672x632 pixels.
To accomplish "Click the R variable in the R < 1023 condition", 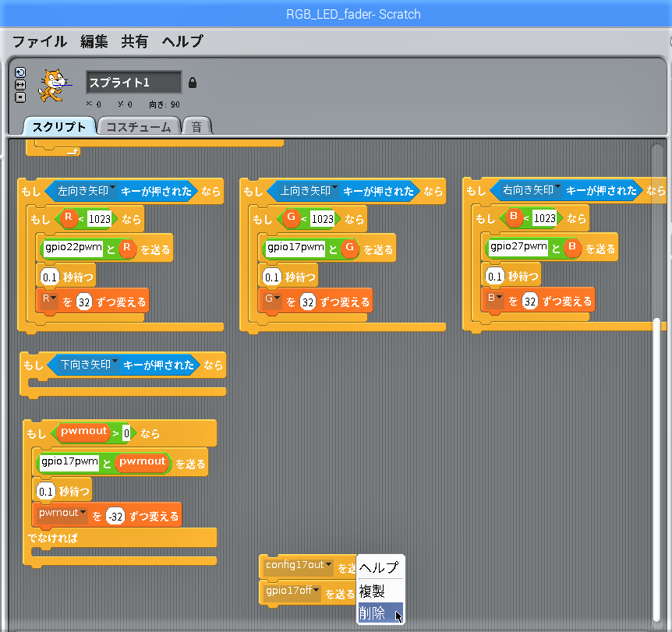I will coord(68,217).
